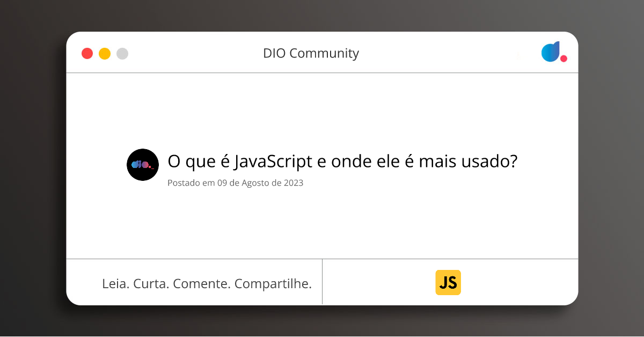Open the post about what JavaScript is
Viewport: 644px width, 337px height.
coord(342,161)
